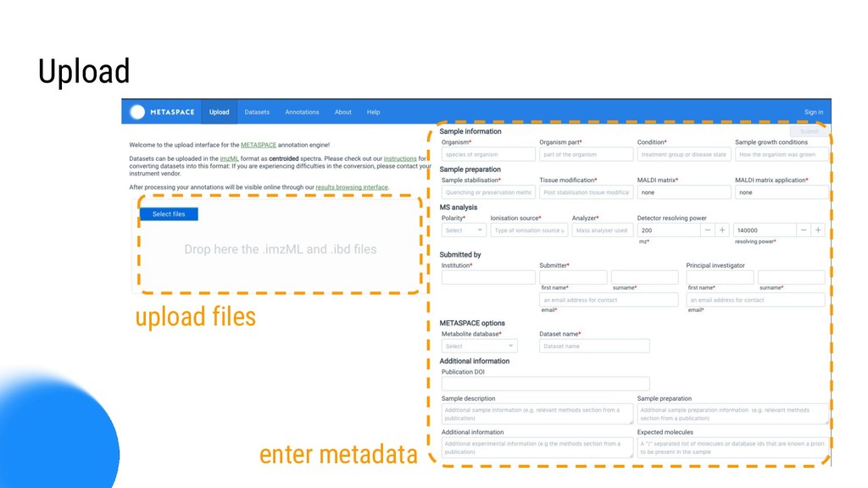Click the Additional sample preparation text area

733,413
